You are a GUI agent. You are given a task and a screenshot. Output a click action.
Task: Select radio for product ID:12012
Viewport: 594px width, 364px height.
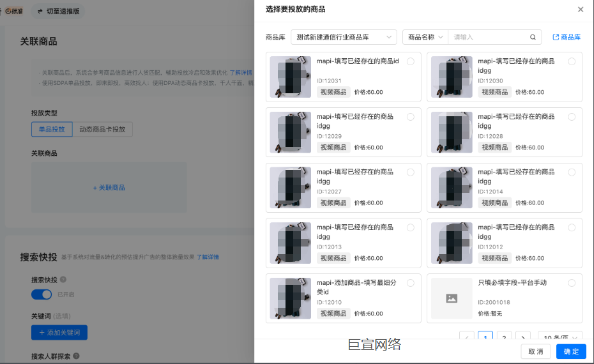tap(572, 227)
